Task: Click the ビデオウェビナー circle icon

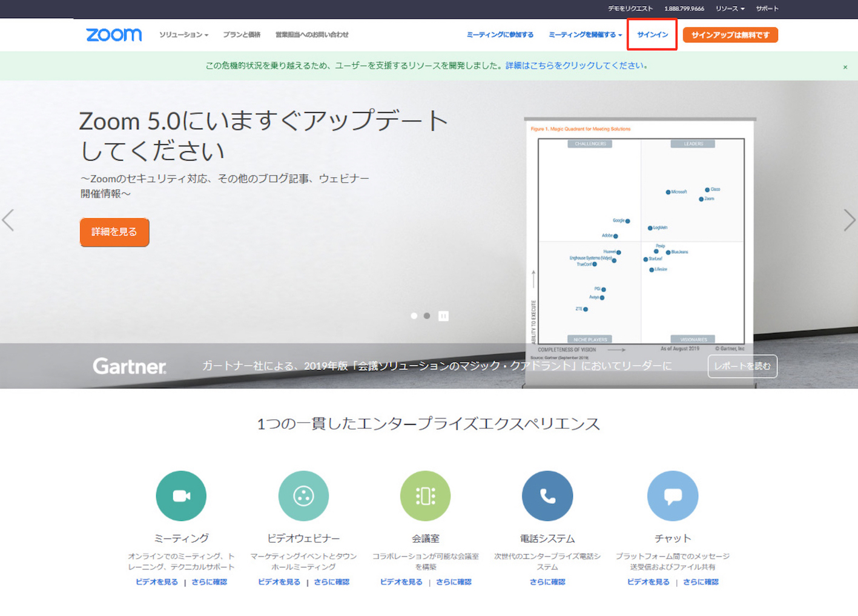Action: tap(303, 496)
